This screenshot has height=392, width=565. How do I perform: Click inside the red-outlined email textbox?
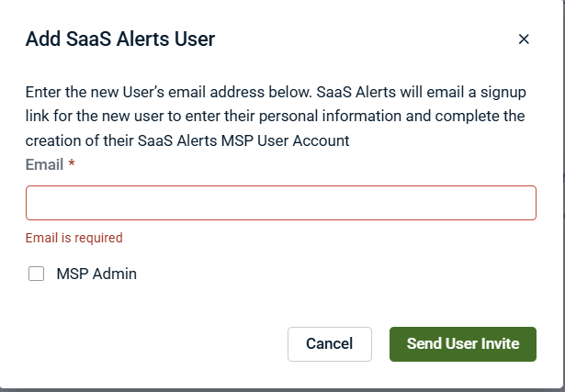[280, 203]
